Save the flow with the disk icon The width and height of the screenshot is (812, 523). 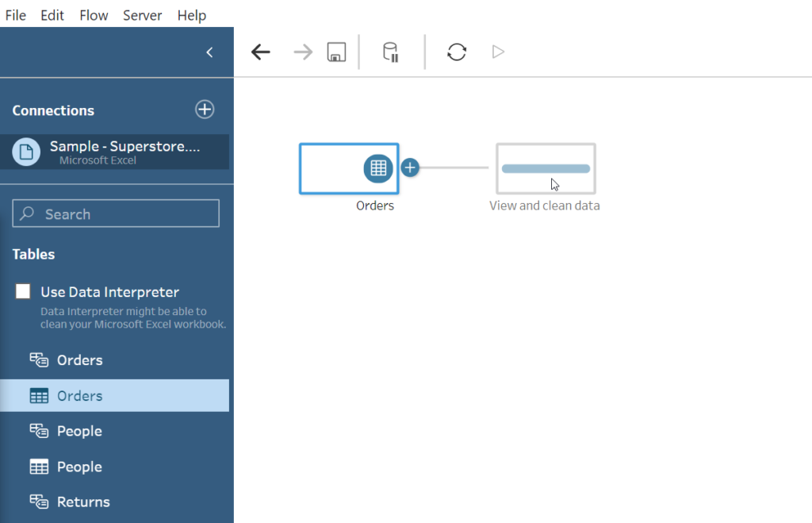[x=336, y=52]
